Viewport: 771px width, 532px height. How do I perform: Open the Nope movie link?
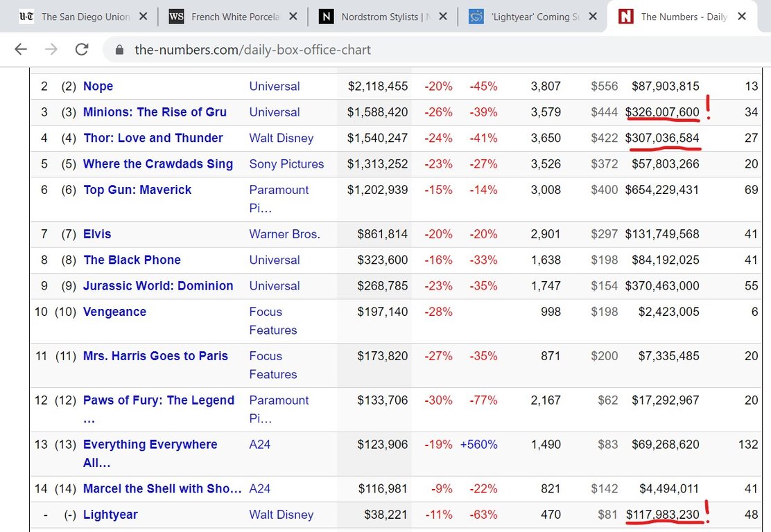pyautogui.click(x=98, y=87)
